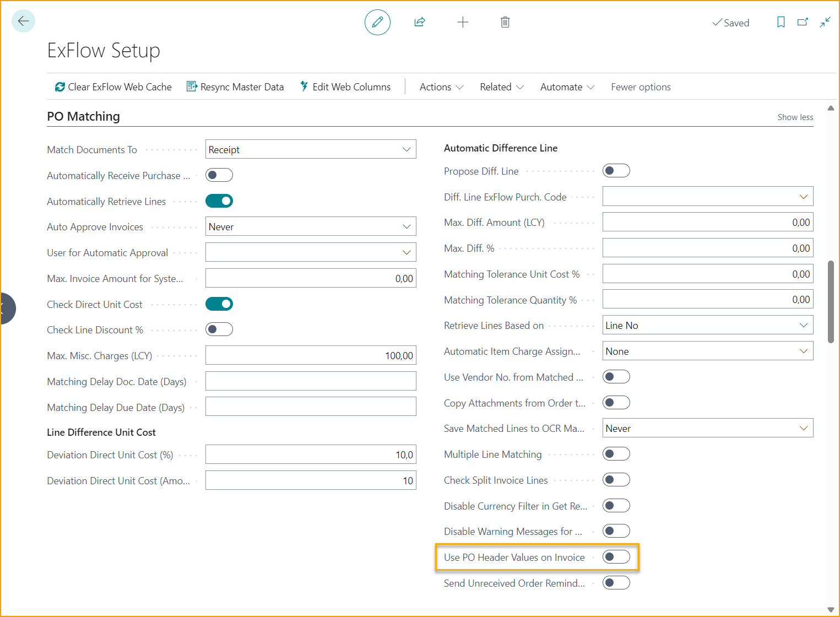
Task: Click Max. Diff. Amount (LCY) field
Action: [x=708, y=222]
